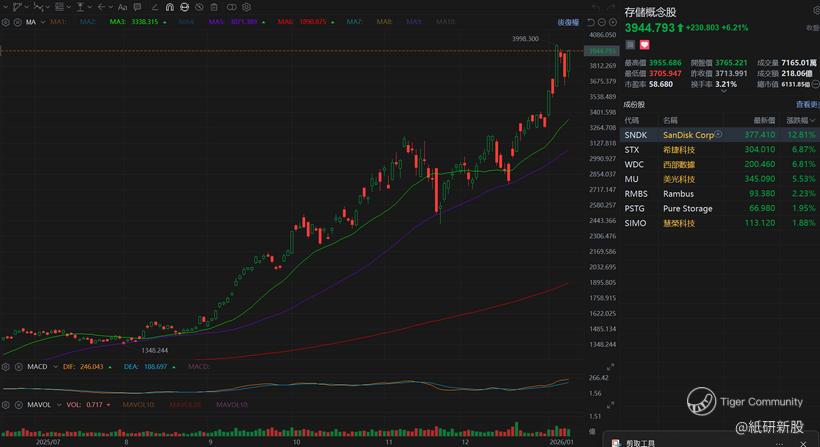Image resolution: width=820 pixels, height=447 pixels.
Task: Select the Aa text annotation tool
Action: tap(122, 7)
